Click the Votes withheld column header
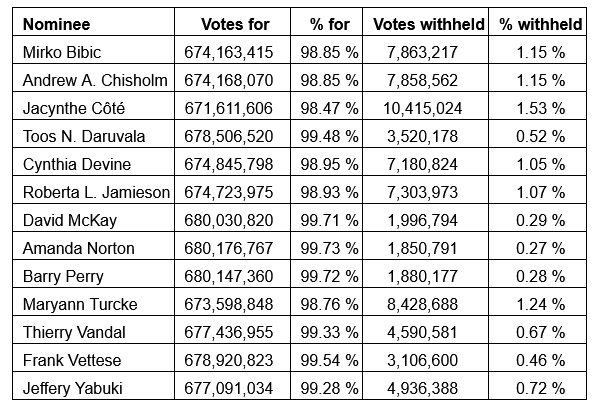The width and height of the screenshot is (604, 406). pos(429,24)
